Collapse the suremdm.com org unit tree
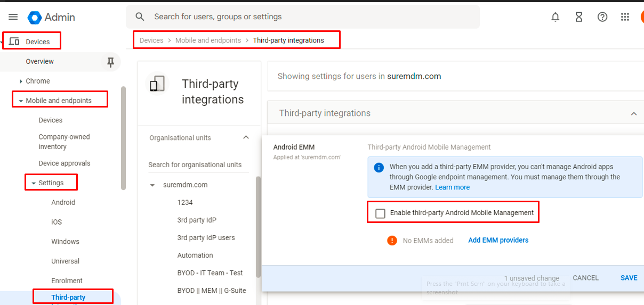Image resolution: width=644 pixels, height=305 pixels. coord(152,185)
